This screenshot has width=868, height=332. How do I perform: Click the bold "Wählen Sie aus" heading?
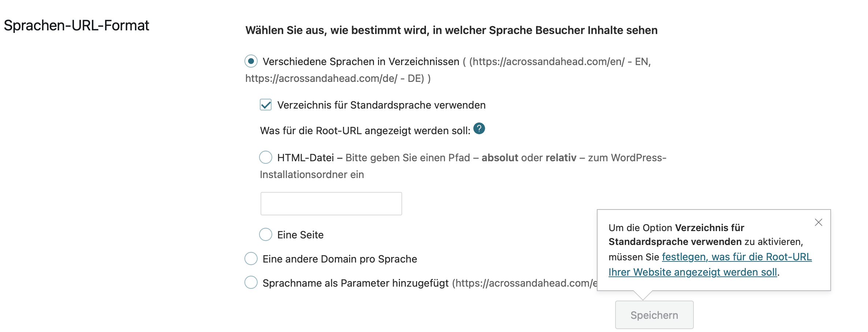click(451, 30)
